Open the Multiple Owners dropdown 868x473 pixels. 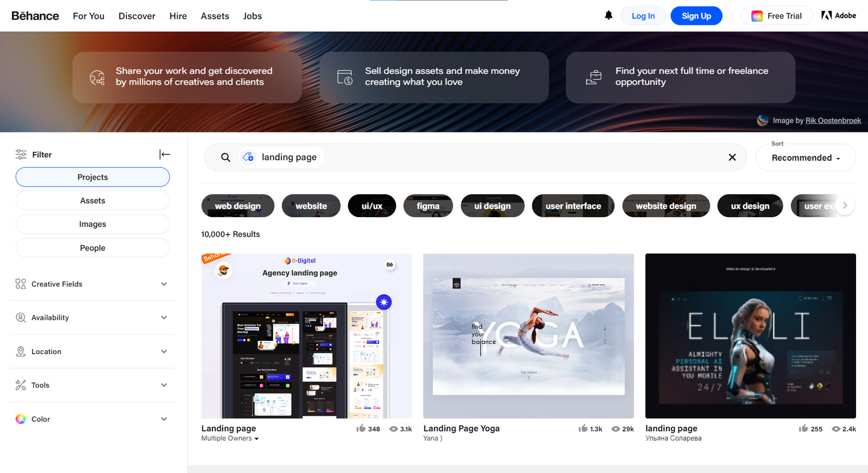230,438
